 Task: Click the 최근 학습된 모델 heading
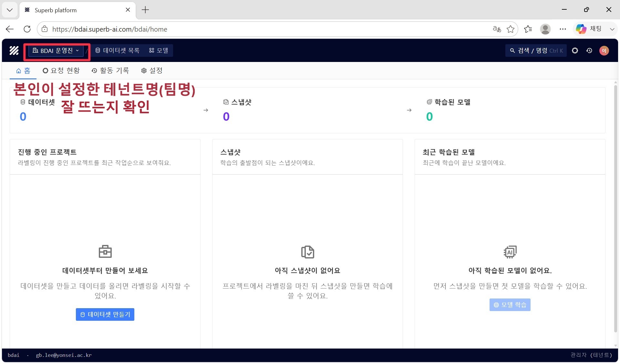click(449, 152)
